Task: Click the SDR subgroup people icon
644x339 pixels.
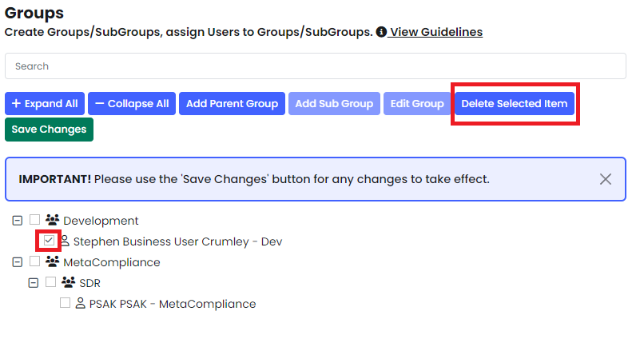Action: click(68, 282)
